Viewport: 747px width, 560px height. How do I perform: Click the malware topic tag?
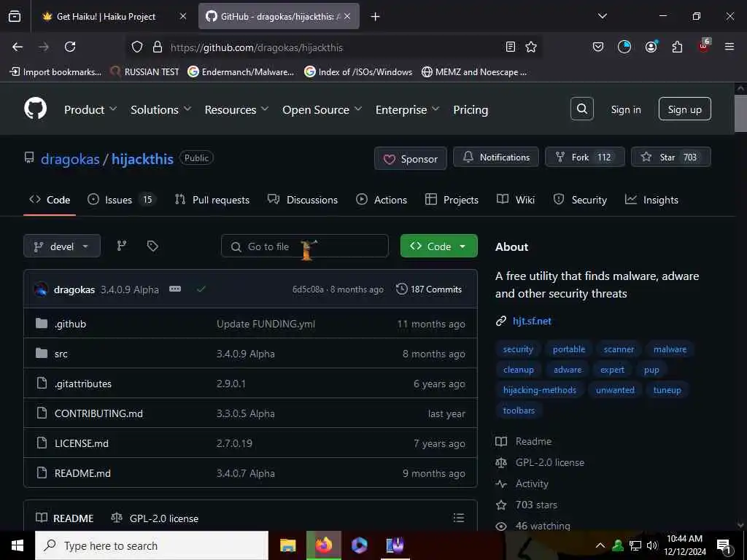point(670,349)
